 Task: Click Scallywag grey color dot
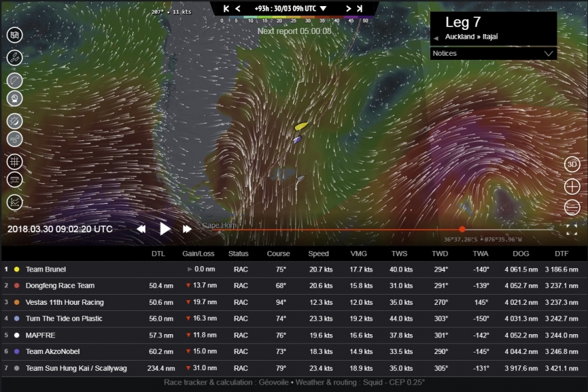click(16, 368)
